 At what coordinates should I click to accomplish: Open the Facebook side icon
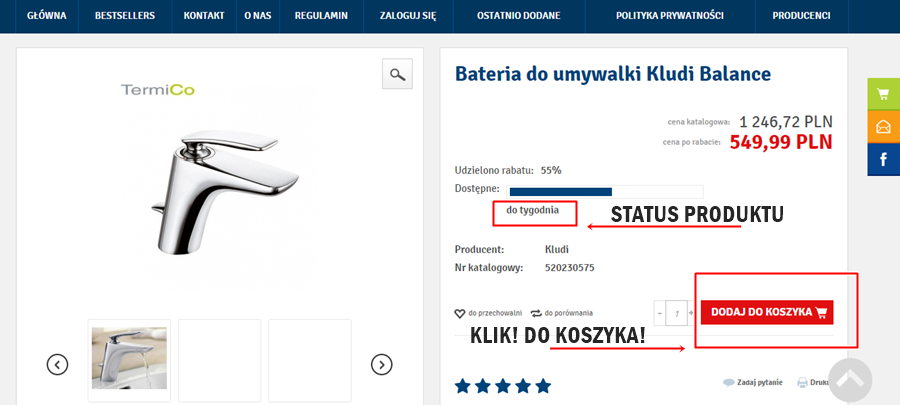[883, 159]
